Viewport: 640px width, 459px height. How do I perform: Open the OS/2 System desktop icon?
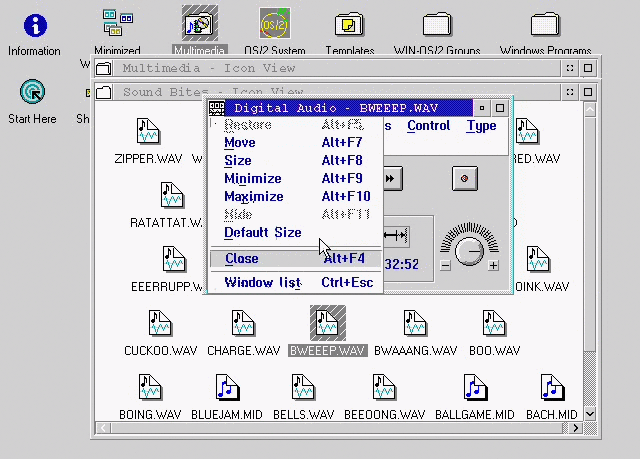point(275,23)
